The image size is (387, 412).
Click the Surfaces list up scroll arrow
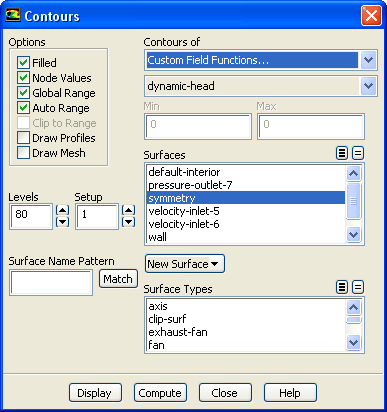[353, 173]
